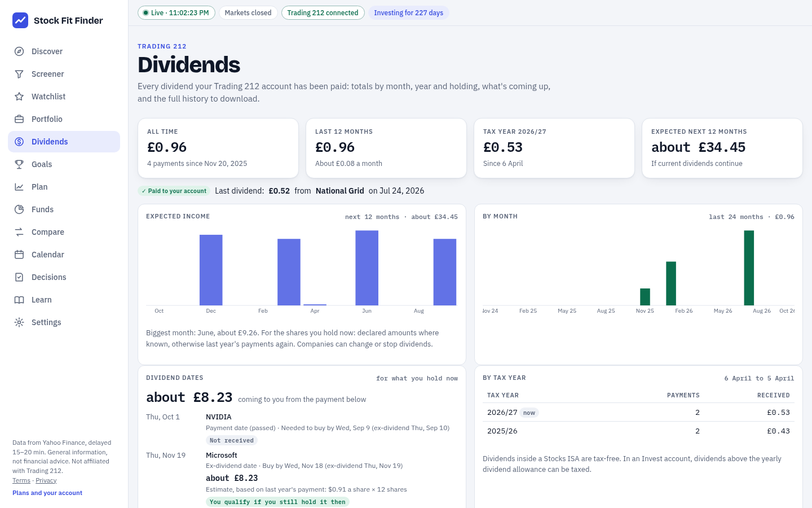Screen dimensions: 812x508
Task: Click the Decisions checkmark icon
Action: pyautogui.click(x=19, y=277)
